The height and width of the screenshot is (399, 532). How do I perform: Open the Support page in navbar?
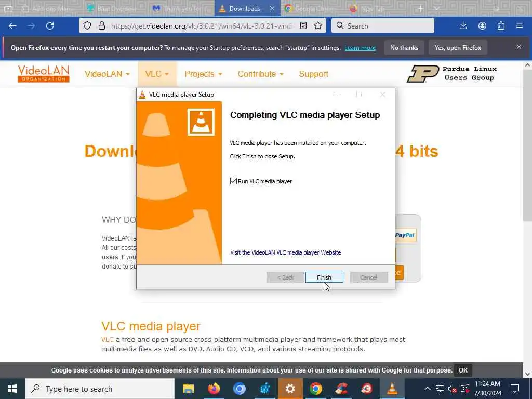[x=313, y=74]
